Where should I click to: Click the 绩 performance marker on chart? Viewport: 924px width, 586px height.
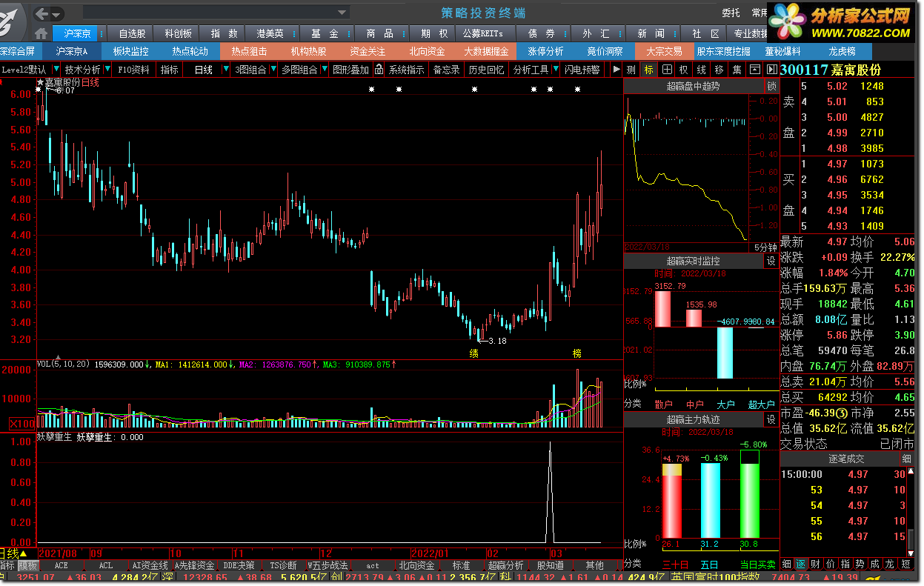(474, 353)
